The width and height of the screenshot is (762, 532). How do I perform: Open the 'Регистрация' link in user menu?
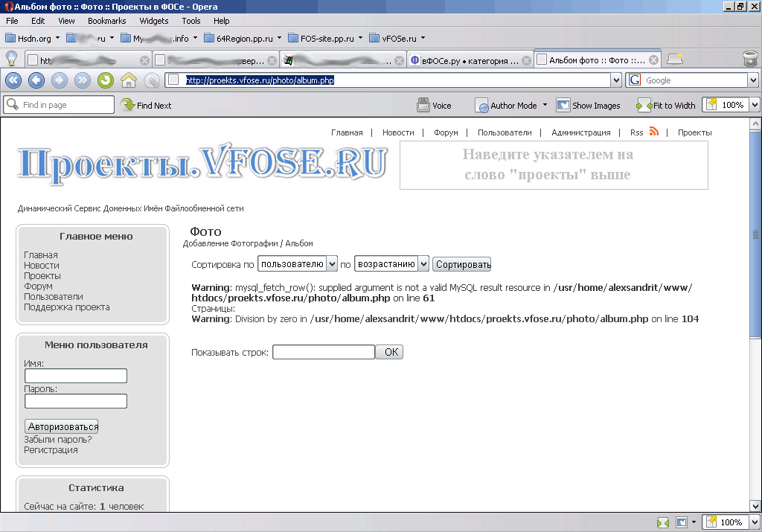(51, 449)
